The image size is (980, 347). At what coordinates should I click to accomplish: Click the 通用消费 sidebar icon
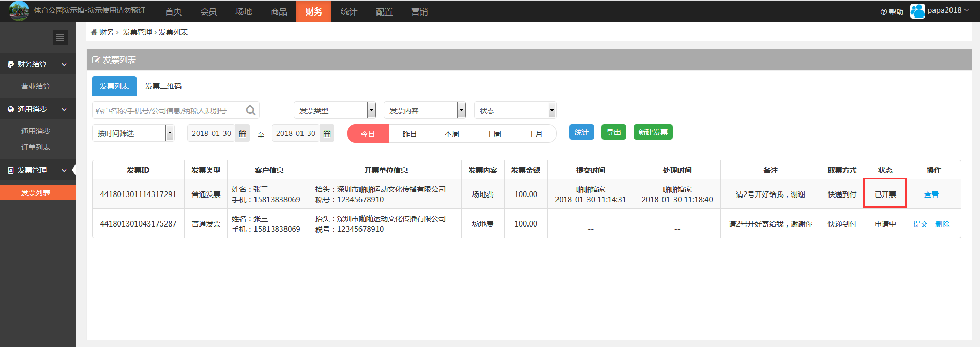(x=11, y=109)
